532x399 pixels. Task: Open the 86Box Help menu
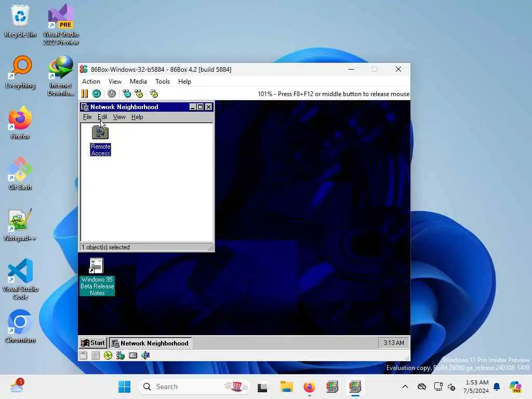pyautogui.click(x=184, y=82)
